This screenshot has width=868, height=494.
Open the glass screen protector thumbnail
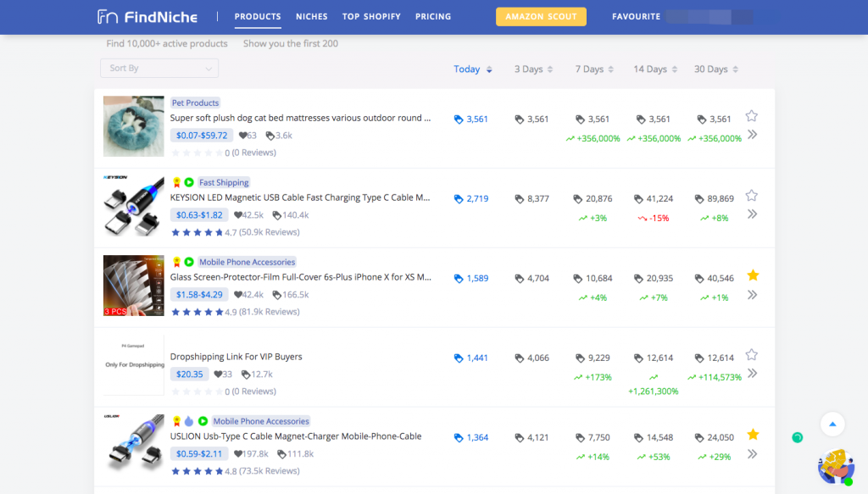point(133,286)
